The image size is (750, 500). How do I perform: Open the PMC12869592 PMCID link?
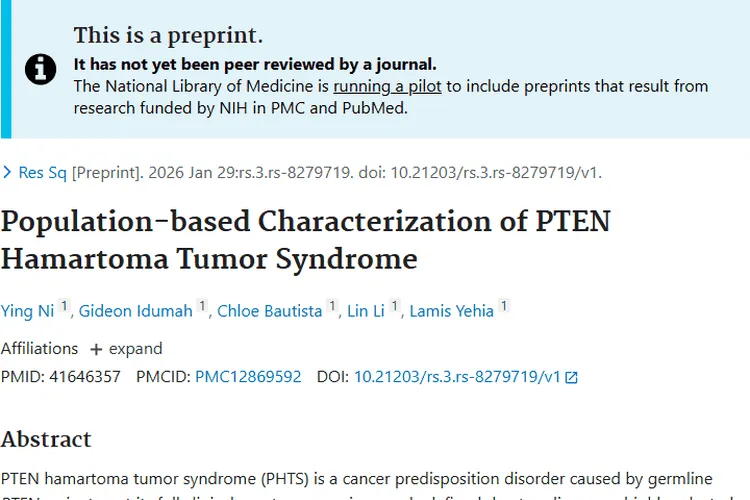click(248, 377)
